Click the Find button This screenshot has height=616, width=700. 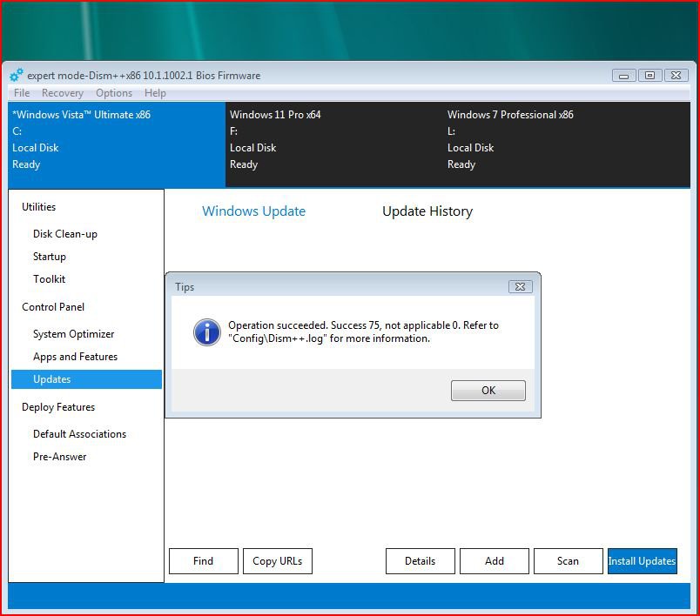pos(203,560)
